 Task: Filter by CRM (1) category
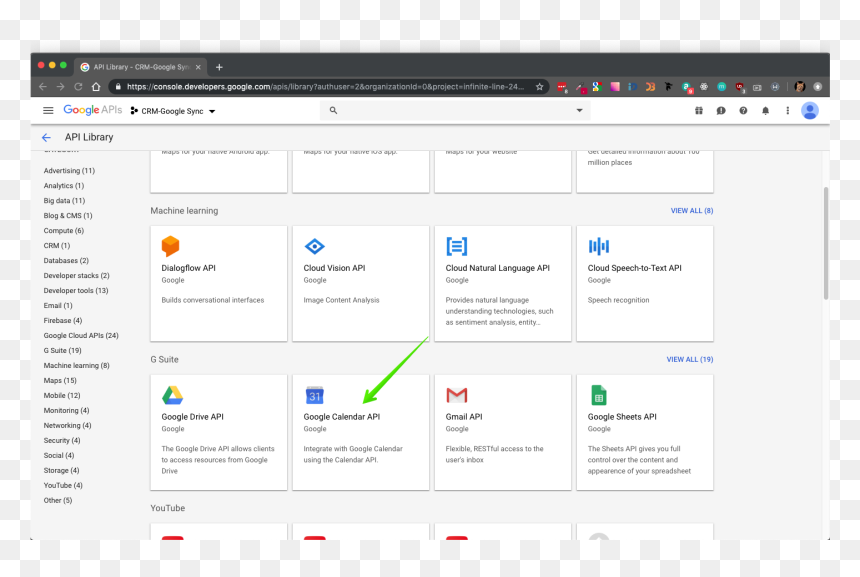(x=56, y=246)
